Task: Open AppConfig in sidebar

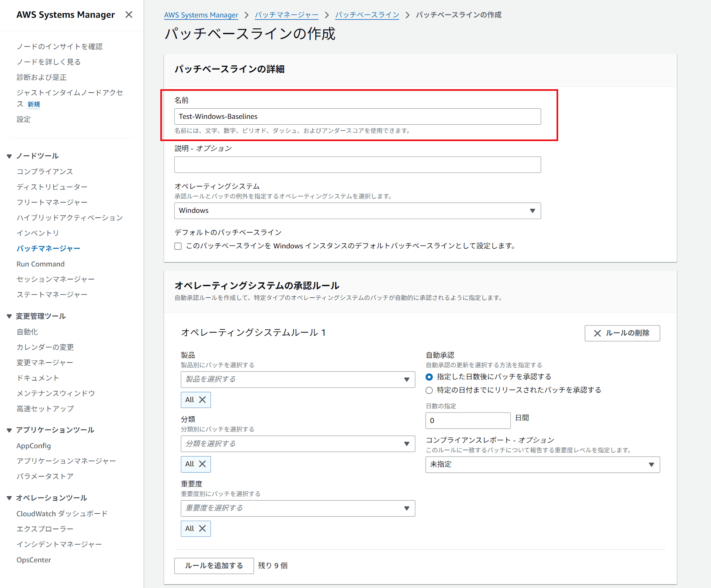Action: pos(34,446)
